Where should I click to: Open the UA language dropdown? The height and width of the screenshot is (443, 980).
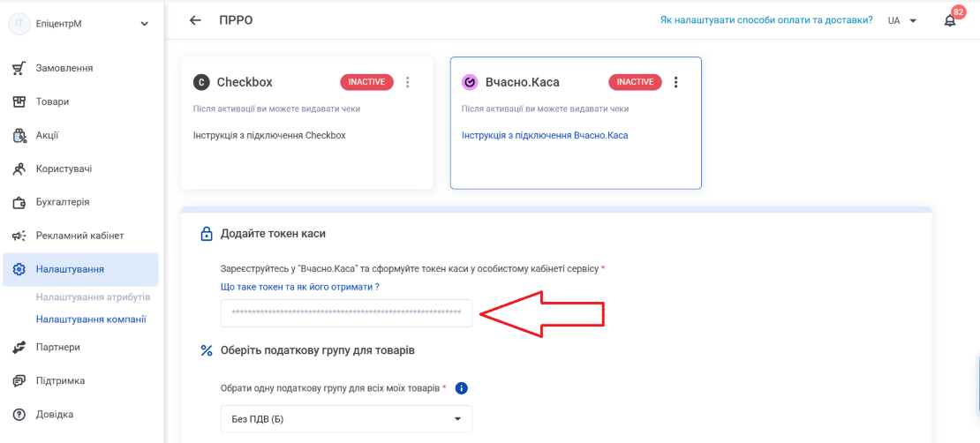point(902,20)
